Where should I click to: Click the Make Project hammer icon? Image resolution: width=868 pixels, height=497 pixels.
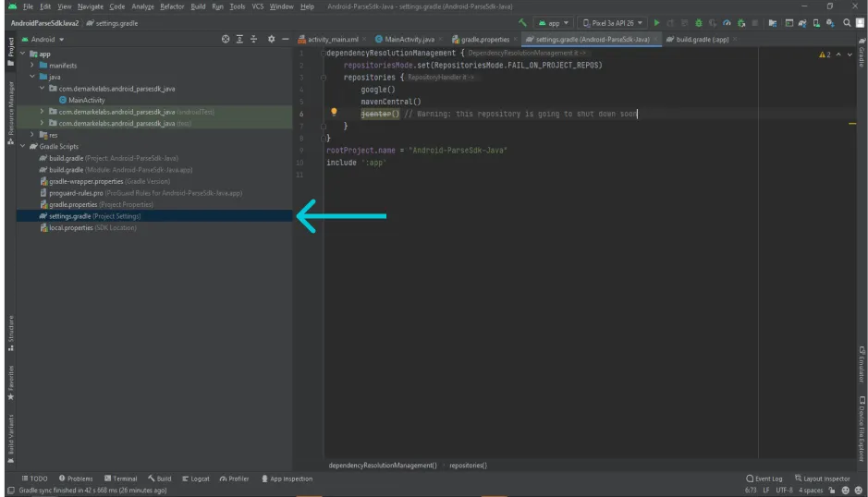point(522,23)
